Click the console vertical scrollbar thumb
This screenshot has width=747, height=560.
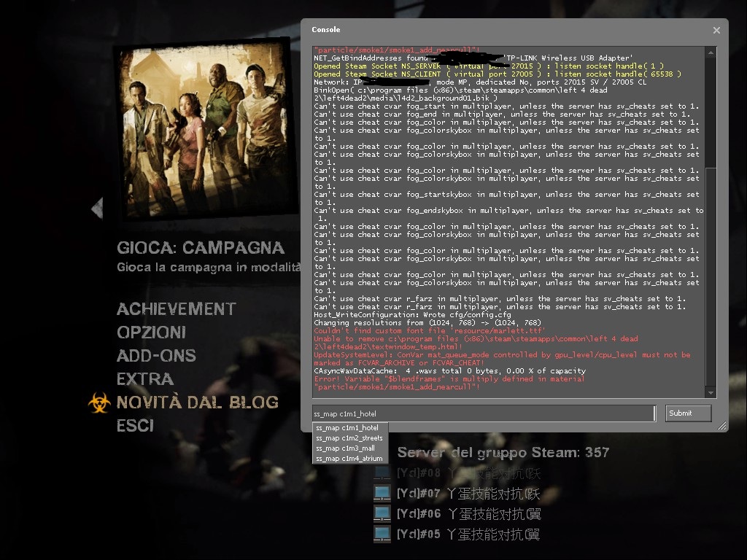[711, 276]
